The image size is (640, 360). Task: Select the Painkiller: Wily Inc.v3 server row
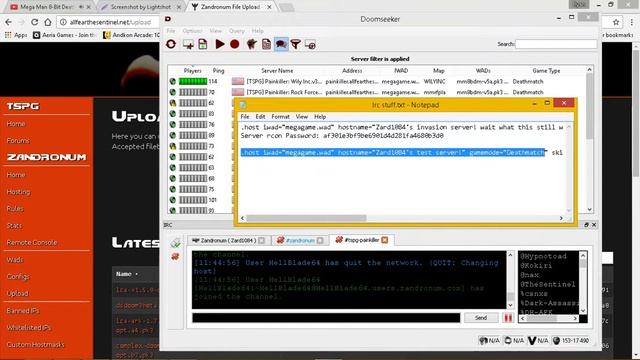click(378, 81)
